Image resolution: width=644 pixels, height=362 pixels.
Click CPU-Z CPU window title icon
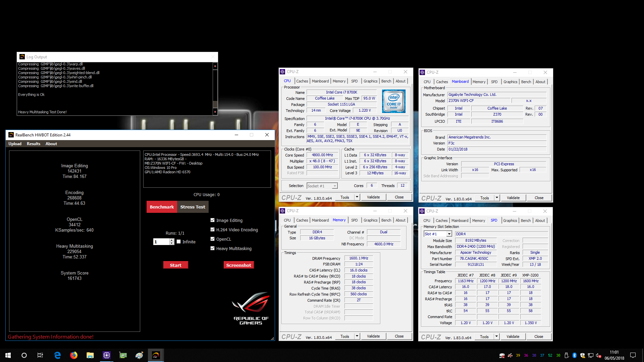pyautogui.click(x=282, y=72)
